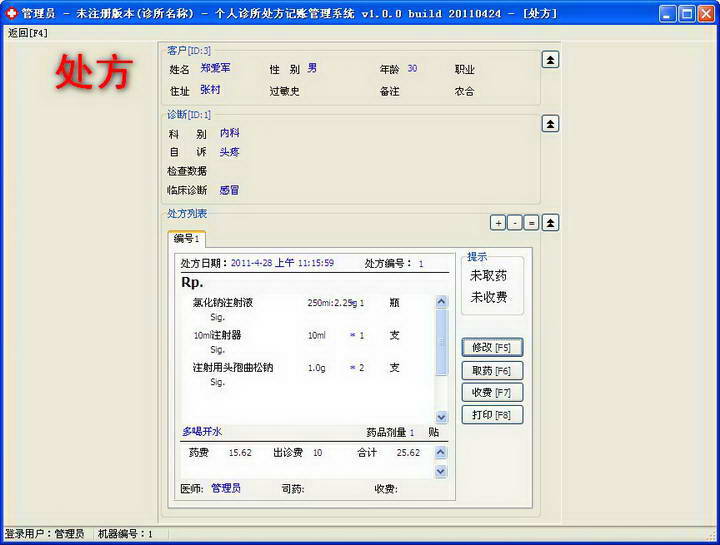Collapse the 诊断 diagnosis panel
Viewport: 720px width, 545px height.
550,124
